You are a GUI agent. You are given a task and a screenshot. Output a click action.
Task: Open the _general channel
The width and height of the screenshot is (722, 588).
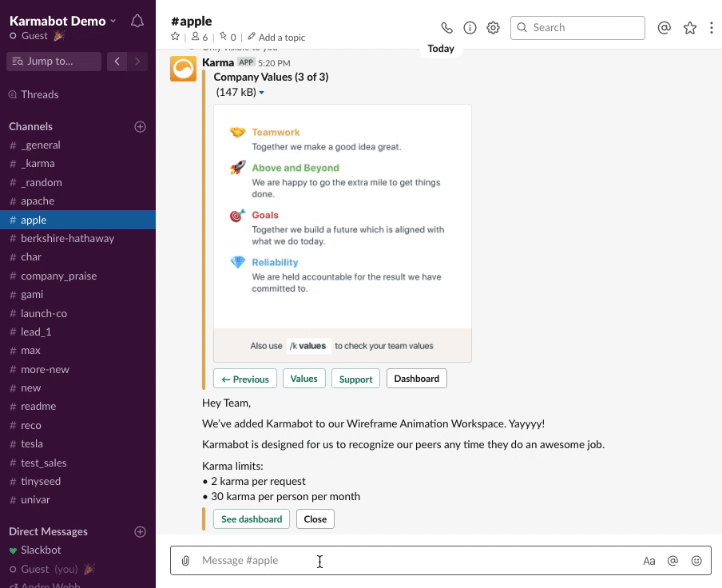(77, 145)
